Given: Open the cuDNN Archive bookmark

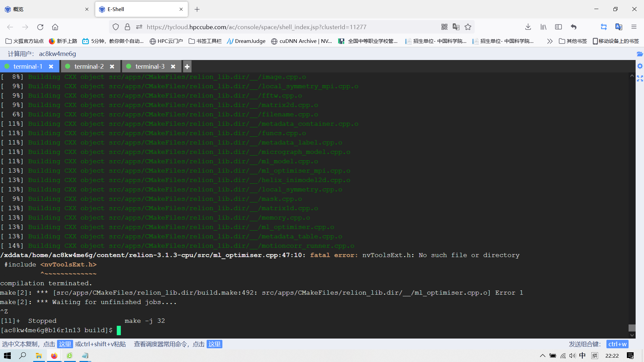Looking at the screenshot, I should point(301,41).
